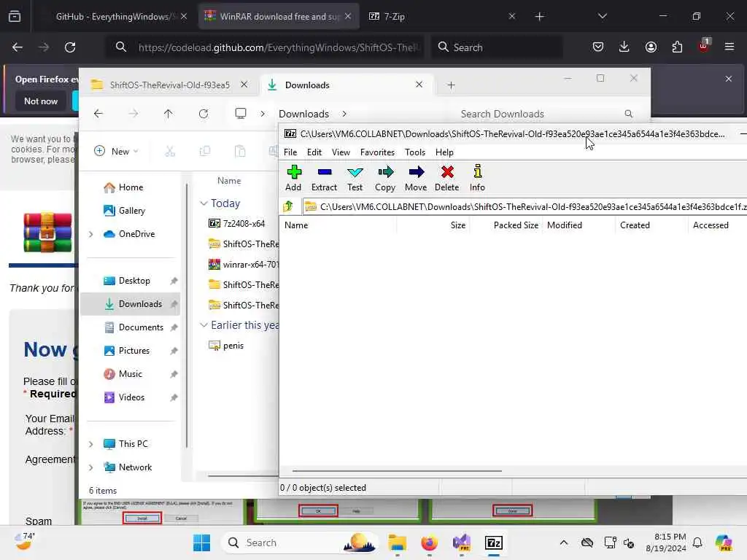Open the Tools menu in 7-Zip

click(x=415, y=152)
